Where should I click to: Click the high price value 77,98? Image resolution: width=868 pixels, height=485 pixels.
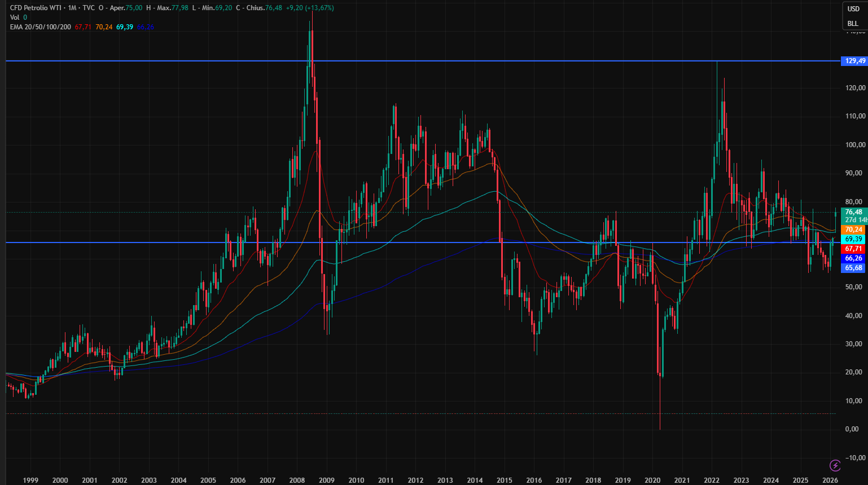[x=180, y=8]
